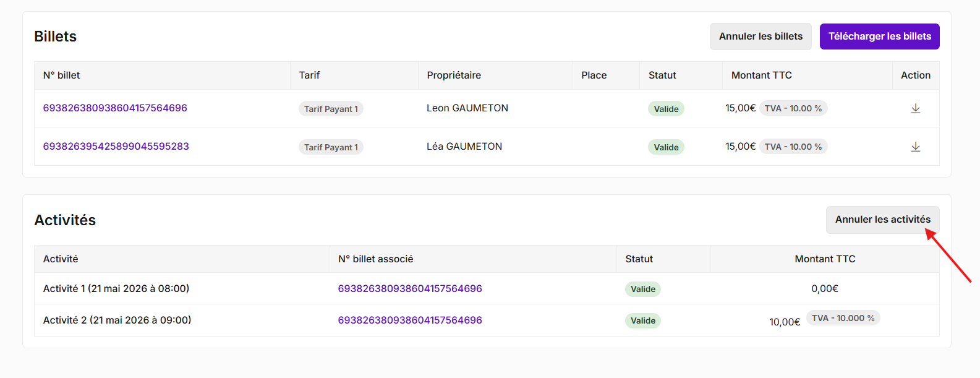Viewport: 980px width, 378px height.
Task: Click Montant TTC header in Activités table
Action: (x=825, y=259)
